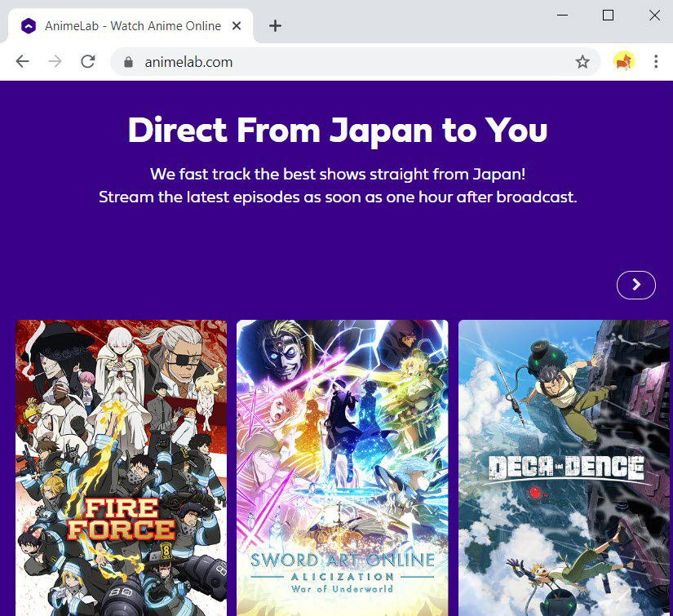Click the AnimeLab hexagon favicon in the tab
This screenshot has height=616, width=673.
coord(29,26)
